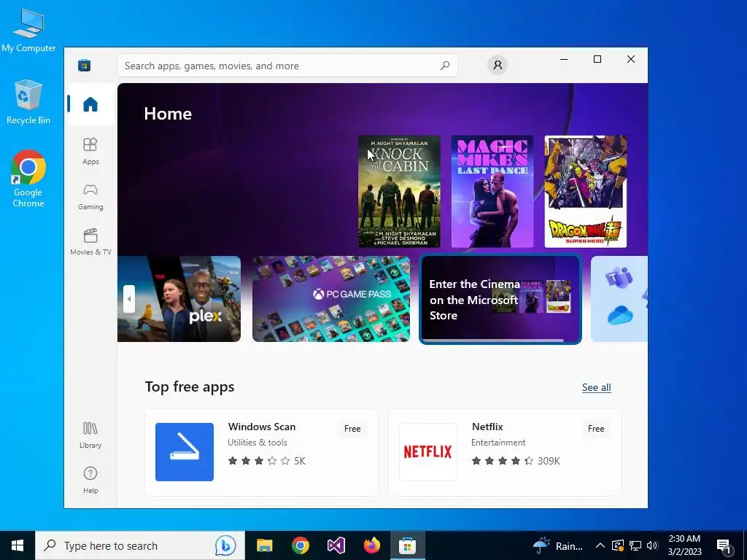Click Windows Scan star rating

(x=267, y=461)
